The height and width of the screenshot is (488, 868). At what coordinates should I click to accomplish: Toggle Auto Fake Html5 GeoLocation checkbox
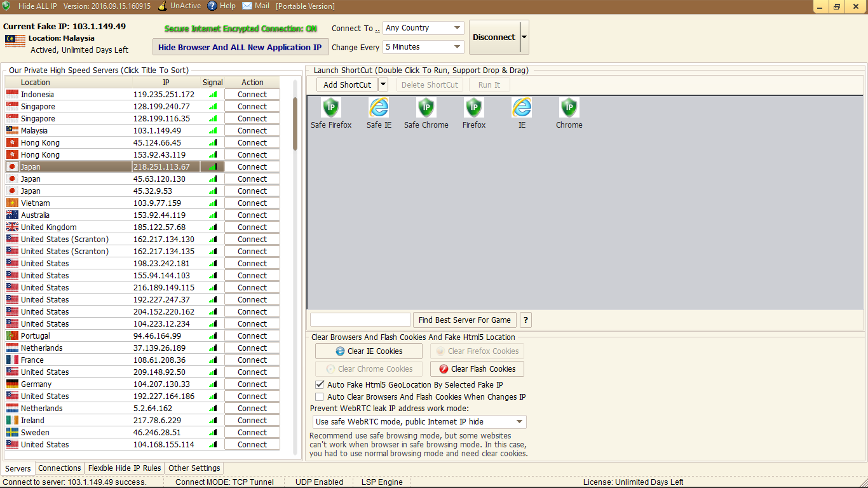320,384
